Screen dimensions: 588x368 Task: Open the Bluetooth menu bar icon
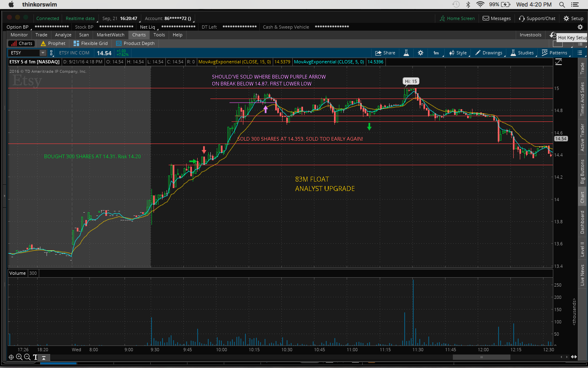pos(468,4)
